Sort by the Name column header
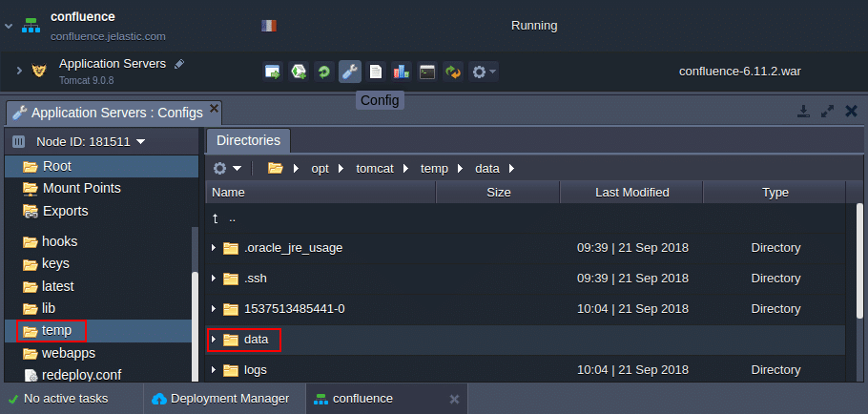This screenshot has width=868, height=414. 320,193
